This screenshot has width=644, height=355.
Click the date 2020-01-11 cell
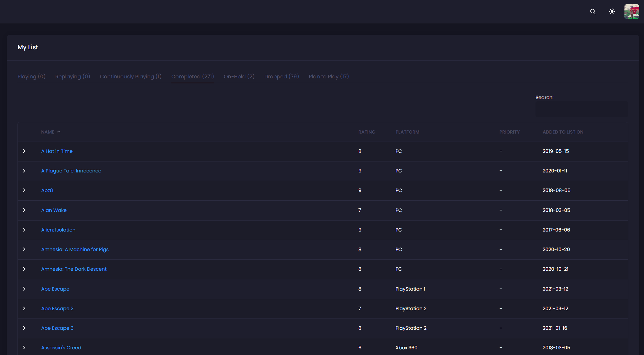[x=555, y=171]
